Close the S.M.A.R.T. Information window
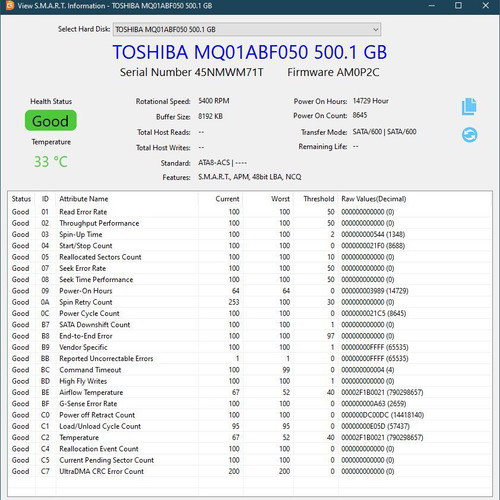 coord(486,6)
